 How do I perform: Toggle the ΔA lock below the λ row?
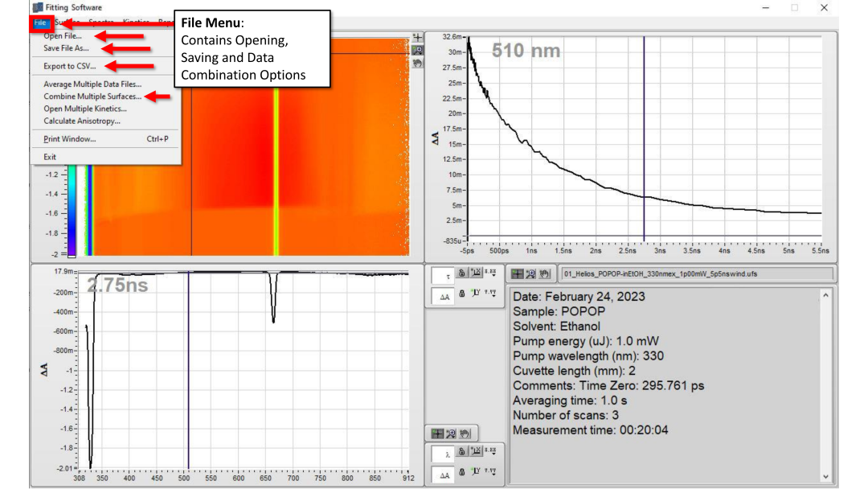(x=461, y=471)
